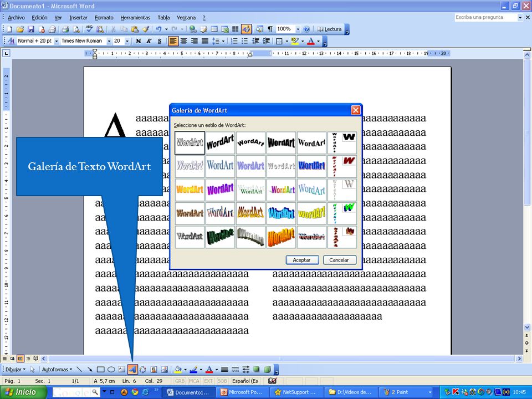Open the Zoom 100% dropdown

click(298, 29)
